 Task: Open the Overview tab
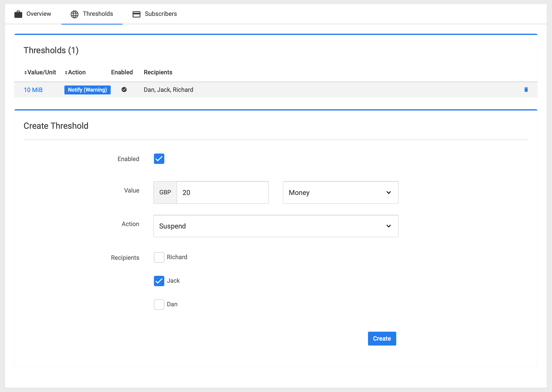click(x=33, y=14)
